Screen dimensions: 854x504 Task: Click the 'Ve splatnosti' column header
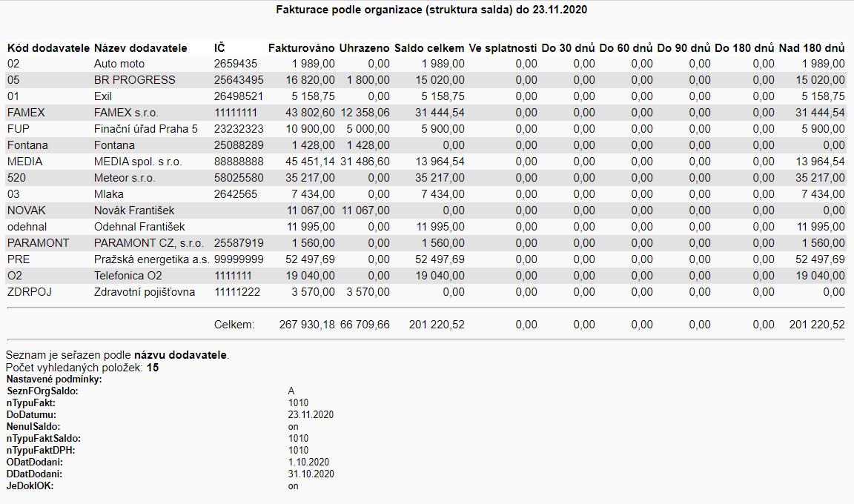[503, 47]
